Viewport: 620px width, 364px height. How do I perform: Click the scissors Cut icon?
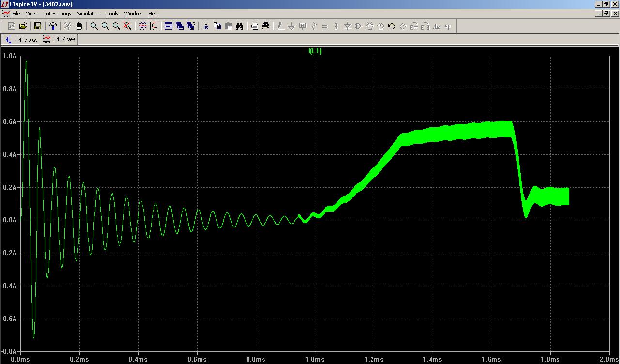(x=206, y=26)
